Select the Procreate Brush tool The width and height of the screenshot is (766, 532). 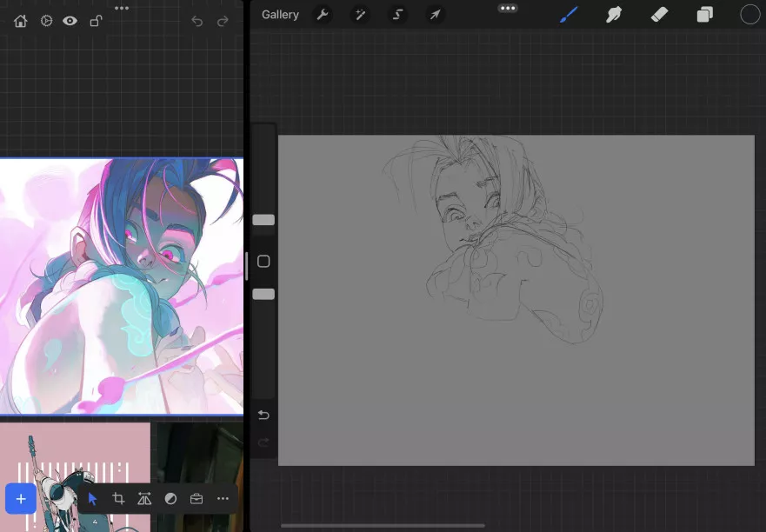click(569, 15)
